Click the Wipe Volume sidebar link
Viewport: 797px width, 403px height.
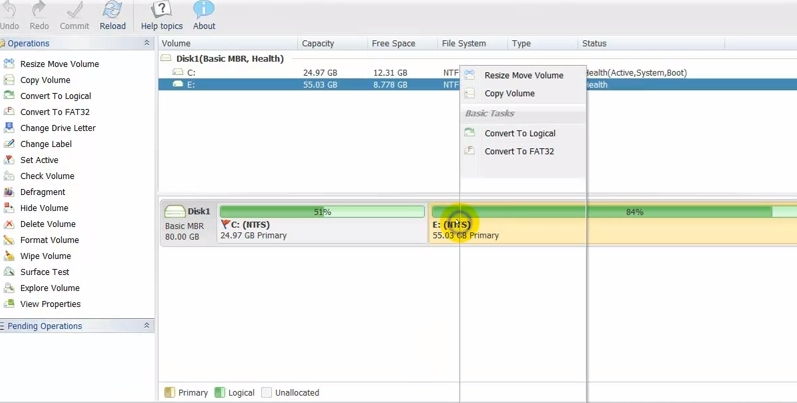pyautogui.click(x=45, y=256)
